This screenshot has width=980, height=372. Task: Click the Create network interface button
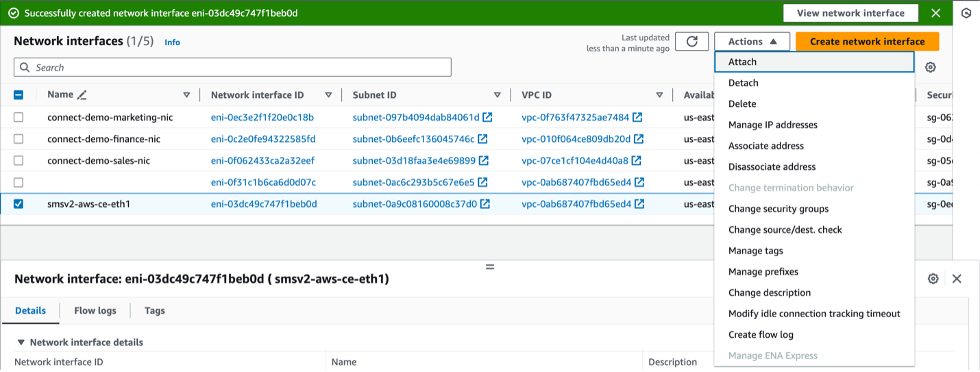[x=867, y=41]
